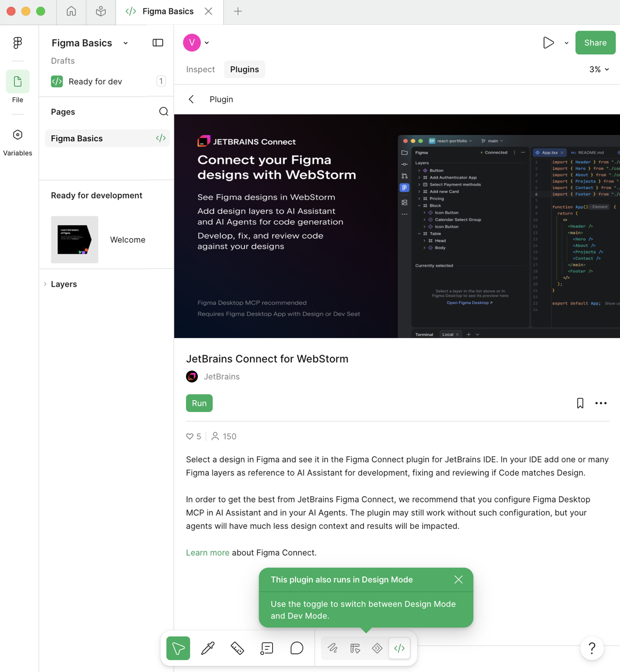620x672 pixels.
Task: Click the Figma Basics page dev-mode icon
Action: (161, 138)
